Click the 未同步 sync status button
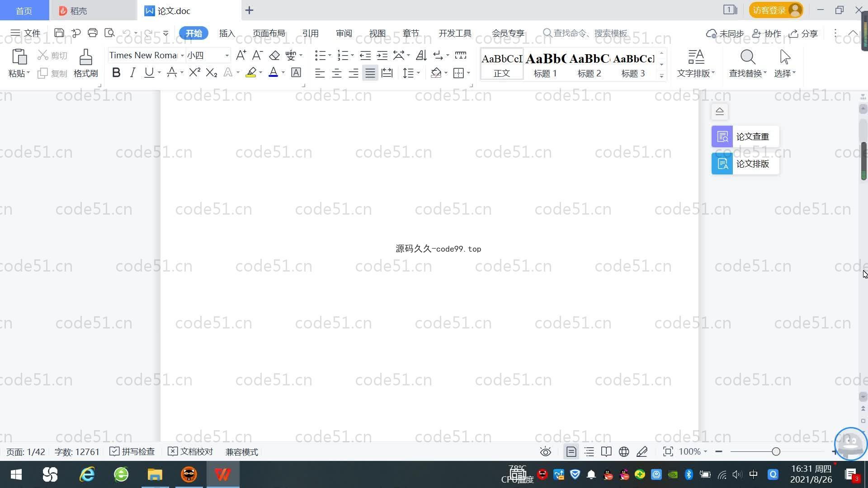 pyautogui.click(x=725, y=33)
